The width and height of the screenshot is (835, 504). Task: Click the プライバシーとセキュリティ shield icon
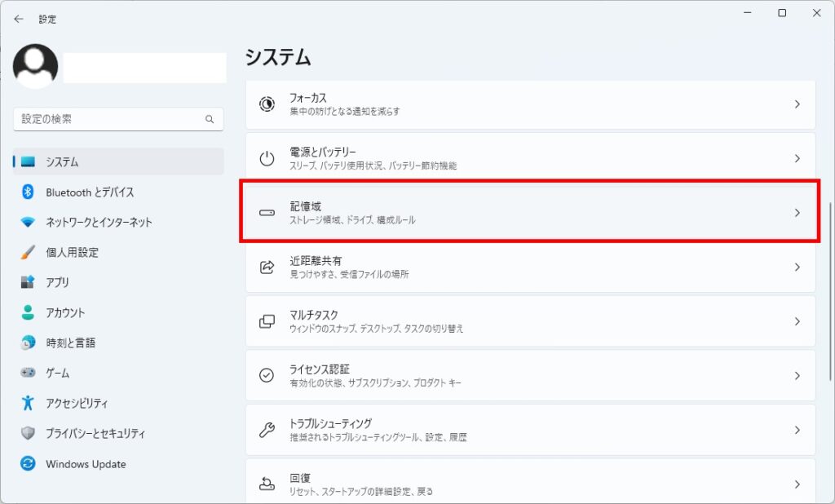tap(28, 433)
